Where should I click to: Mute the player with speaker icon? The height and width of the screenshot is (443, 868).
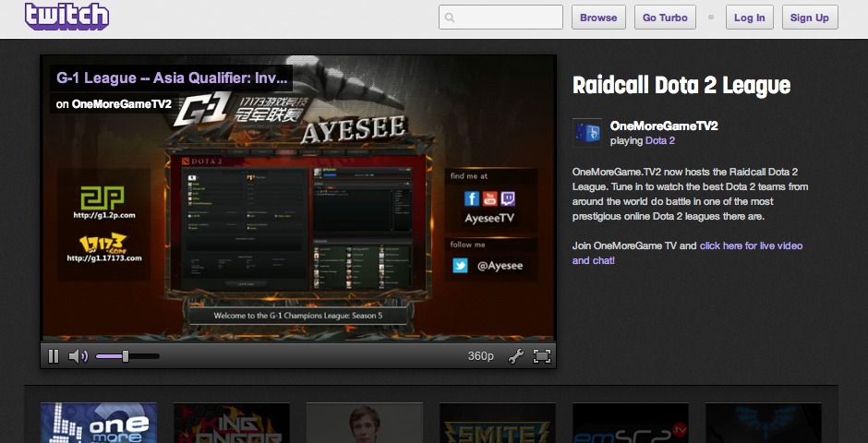click(78, 356)
